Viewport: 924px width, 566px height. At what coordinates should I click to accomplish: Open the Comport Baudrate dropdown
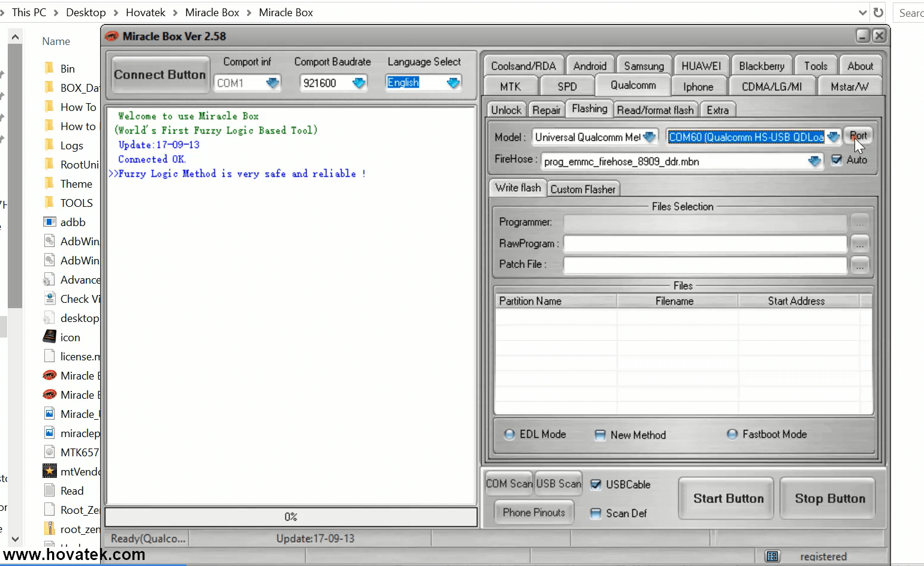359,83
